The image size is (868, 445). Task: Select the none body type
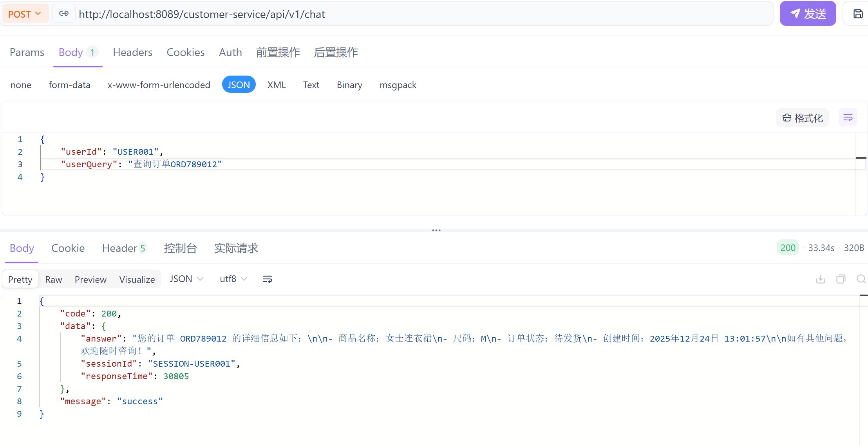(x=21, y=85)
